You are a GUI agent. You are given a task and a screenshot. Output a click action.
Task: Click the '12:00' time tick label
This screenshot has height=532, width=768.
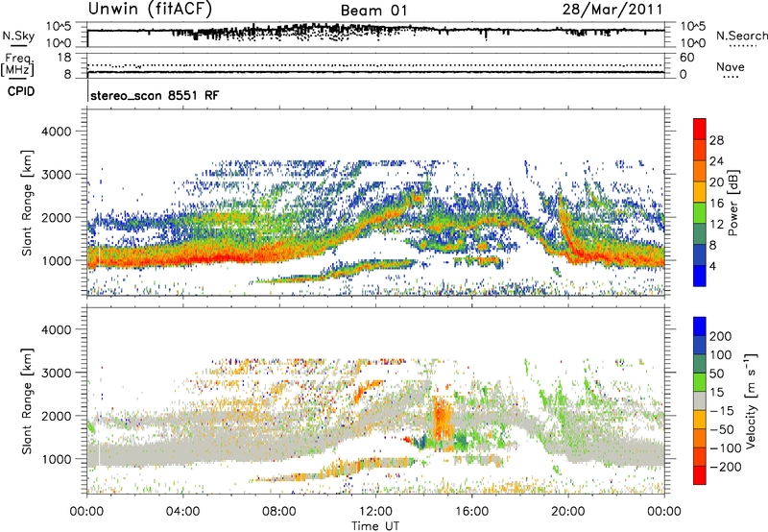click(x=375, y=512)
